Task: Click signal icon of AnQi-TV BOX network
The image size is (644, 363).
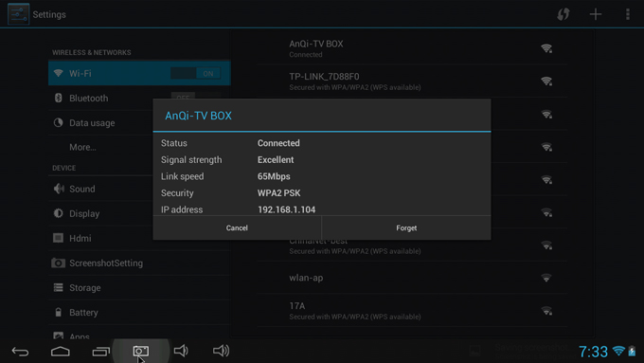Action: (546, 48)
